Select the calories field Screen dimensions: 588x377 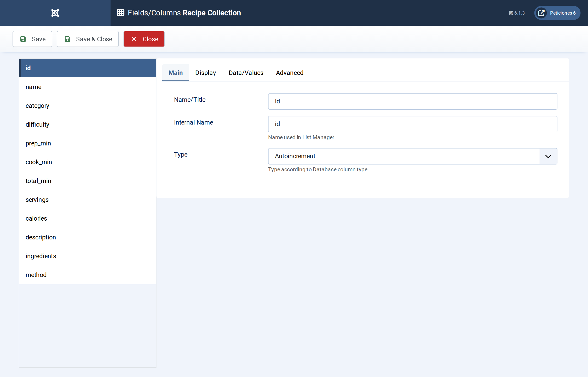coord(88,219)
